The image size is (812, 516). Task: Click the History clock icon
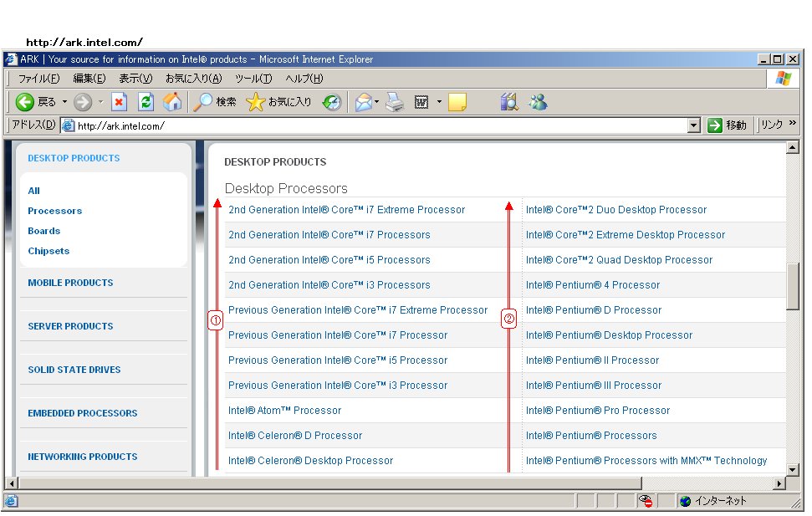point(332,102)
